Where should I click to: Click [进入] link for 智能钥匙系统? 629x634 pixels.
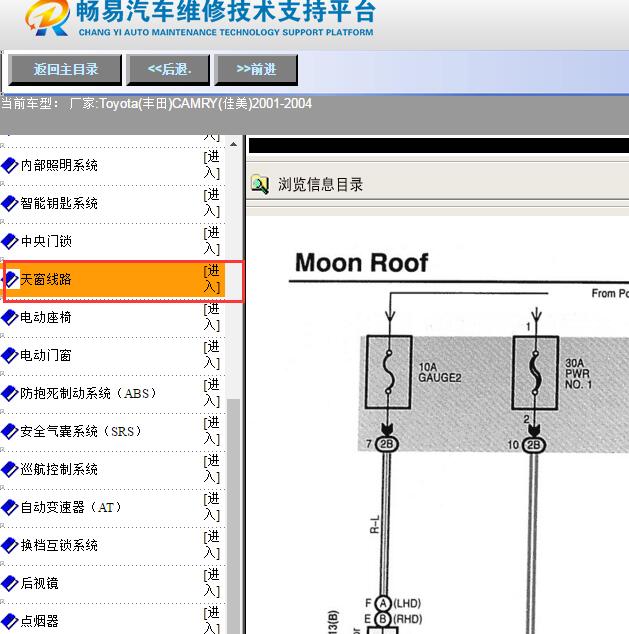click(x=212, y=203)
